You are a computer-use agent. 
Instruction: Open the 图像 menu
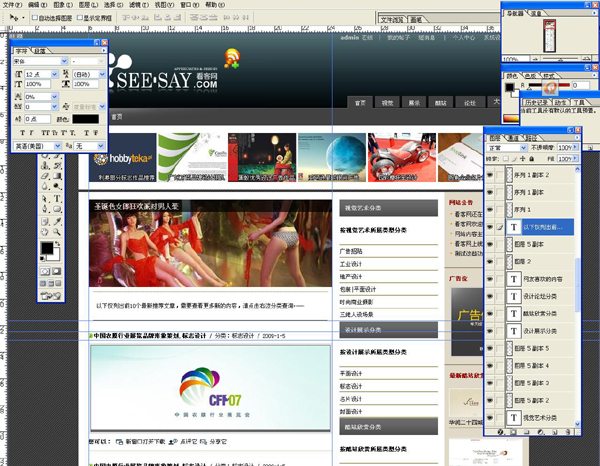63,5
